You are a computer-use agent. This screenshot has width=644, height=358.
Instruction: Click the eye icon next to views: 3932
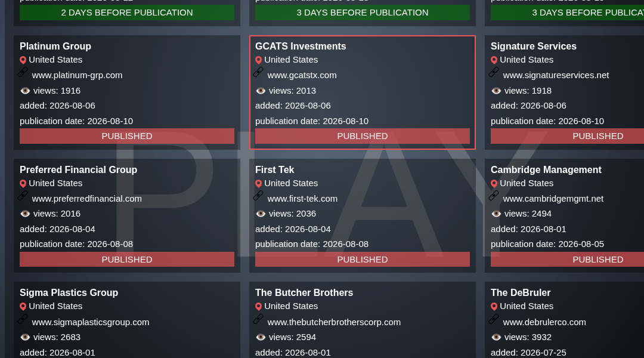496,337
